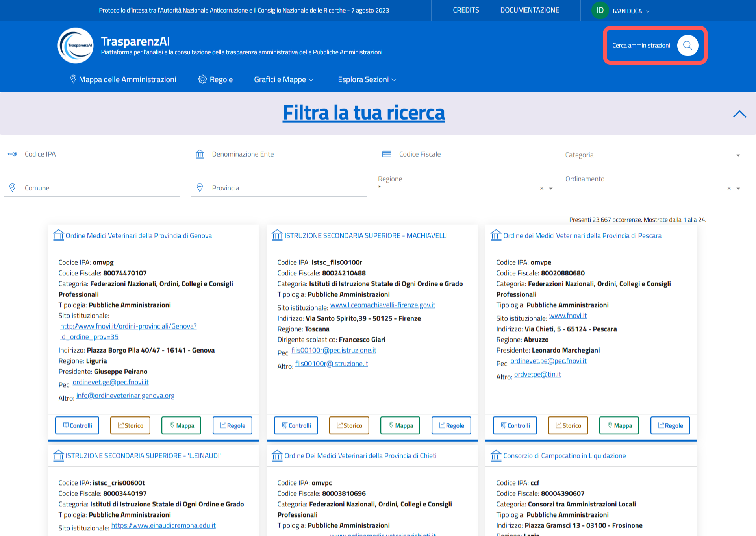Click building icon beside L.EINAUDI title
Viewport: 756px width, 536px height.
point(58,456)
